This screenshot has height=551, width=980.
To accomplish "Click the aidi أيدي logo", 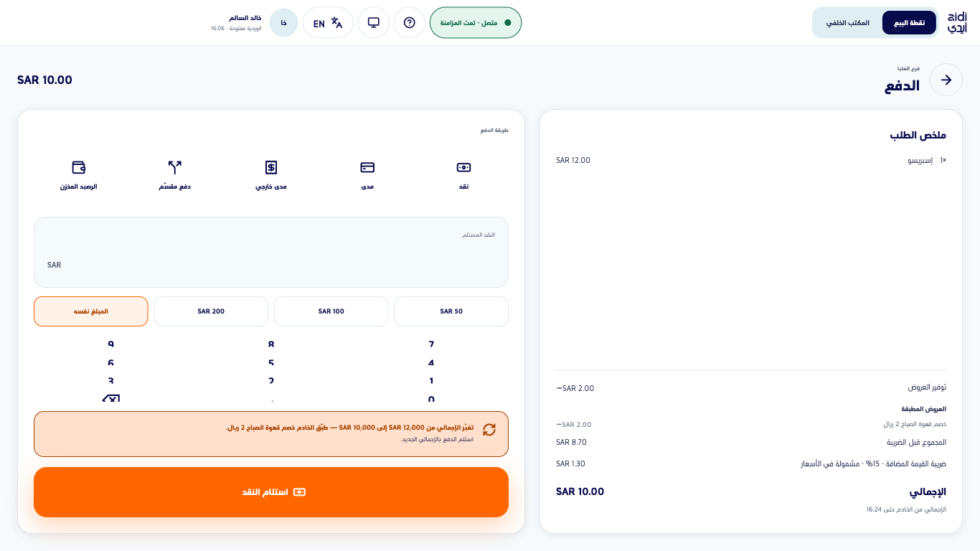I will pyautogui.click(x=957, y=23).
